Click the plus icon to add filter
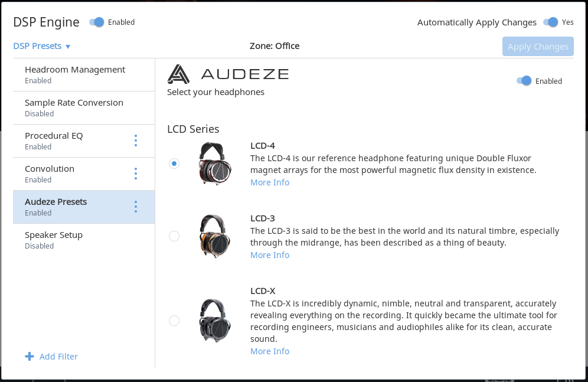Screen dimensions: 588x382 coord(30,357)
